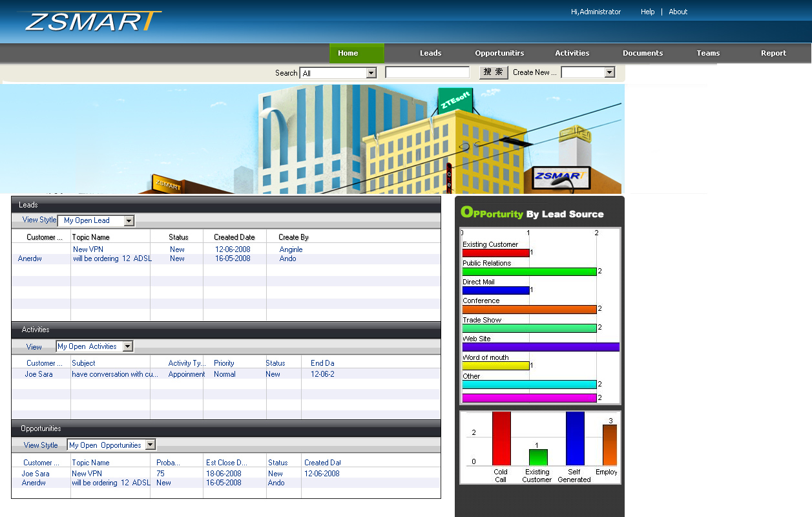Viewport: 812px width, 517px height.
Task: Click the ZSMART logo in header
Action: (x=90, y=21)
